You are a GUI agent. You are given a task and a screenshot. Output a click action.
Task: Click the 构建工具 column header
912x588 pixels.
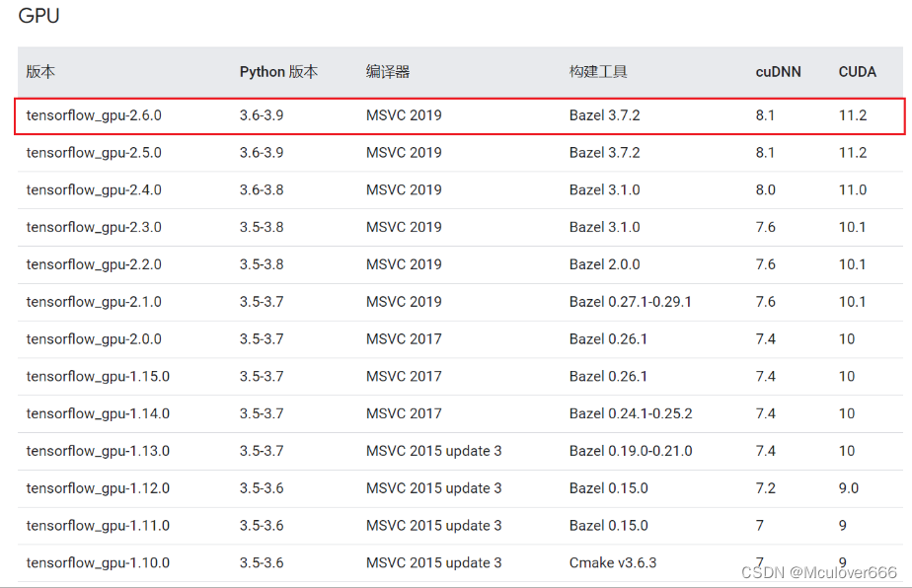pos(598,72)
